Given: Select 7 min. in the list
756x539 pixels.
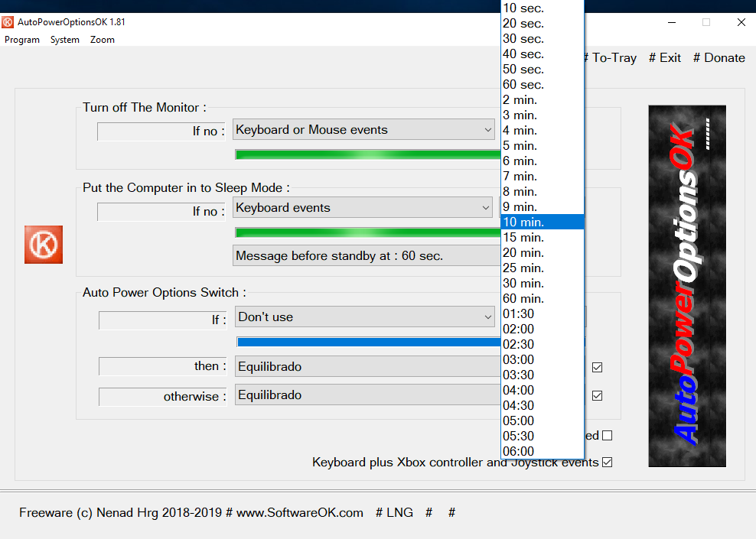Looking at the screenshot, I should tap(543, 177).
